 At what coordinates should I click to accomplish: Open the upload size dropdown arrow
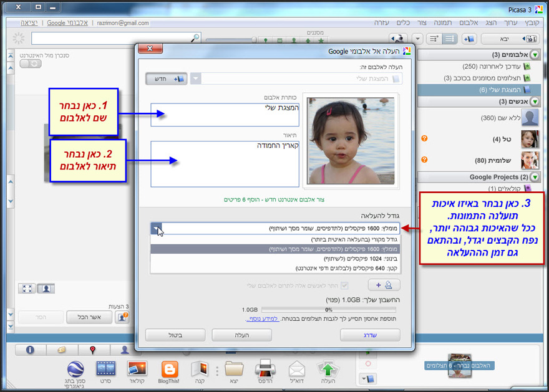point(156,228)
